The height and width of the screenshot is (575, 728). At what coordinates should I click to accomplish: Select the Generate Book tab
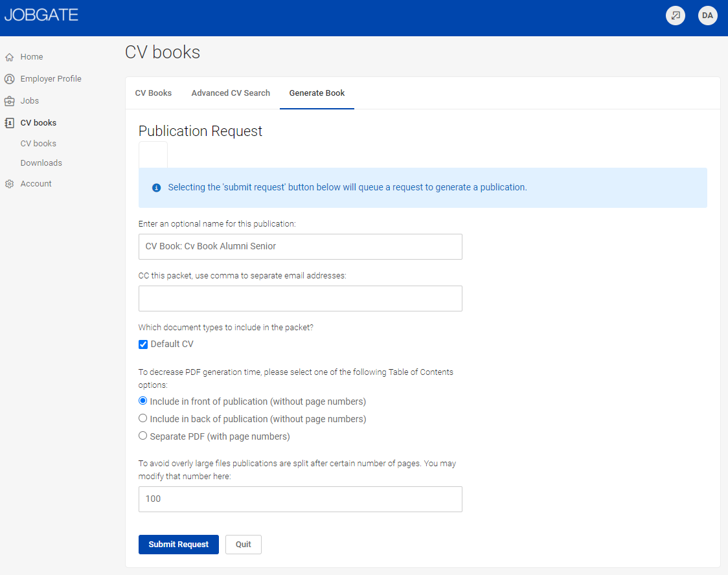(x=317, y=93)
